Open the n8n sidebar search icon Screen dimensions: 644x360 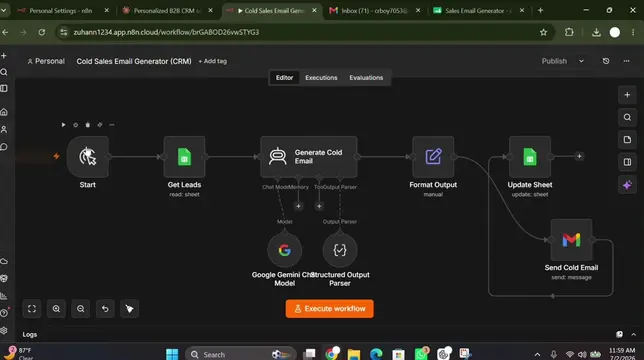pos(4,72)
